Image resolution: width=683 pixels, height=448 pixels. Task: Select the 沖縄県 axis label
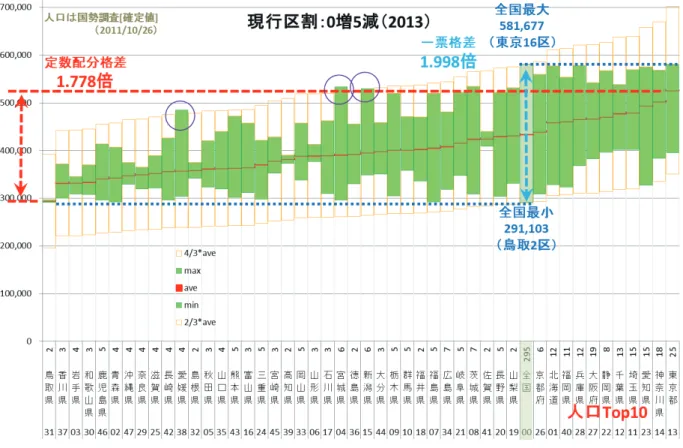click(x=129, y=387)
